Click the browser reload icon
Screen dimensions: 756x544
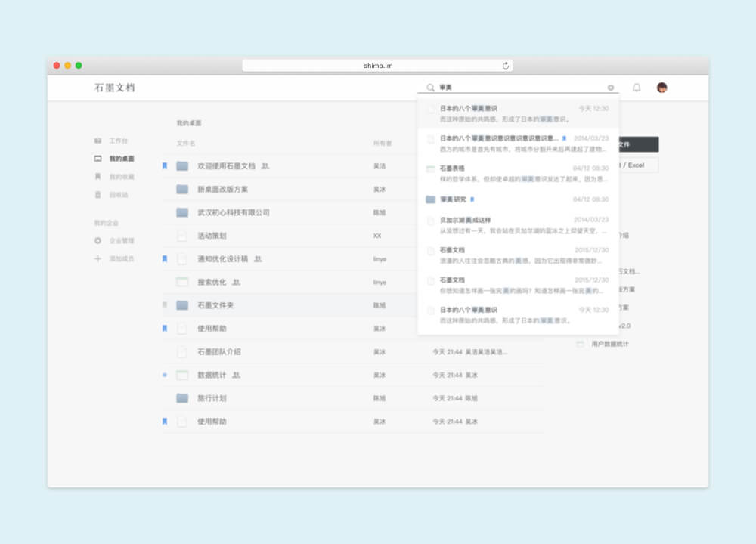tap(506, 66)
